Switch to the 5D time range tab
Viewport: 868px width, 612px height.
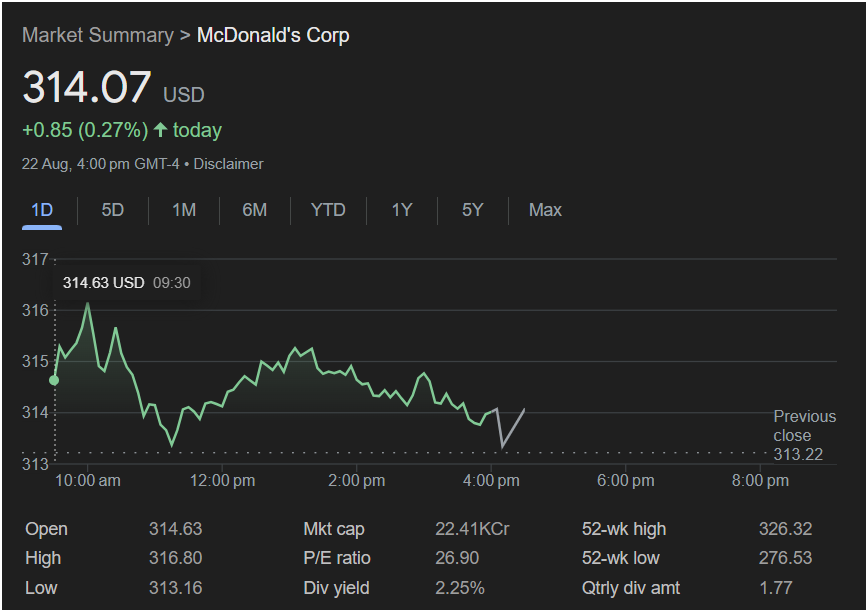(x=113, y=210)
